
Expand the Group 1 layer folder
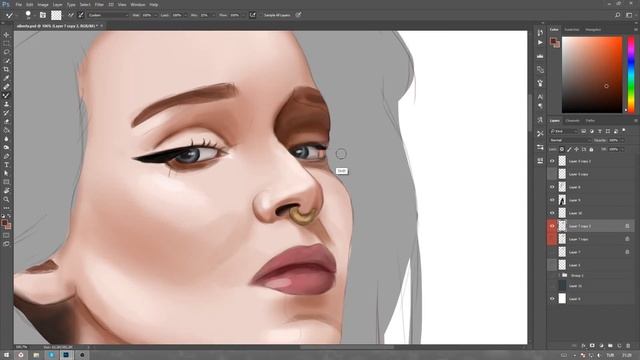tap(559, 276)
